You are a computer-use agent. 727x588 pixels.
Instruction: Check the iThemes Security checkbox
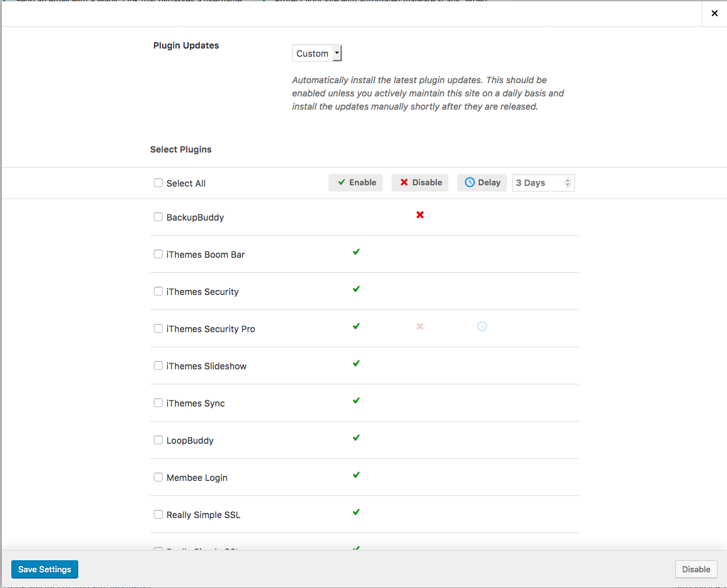158,291
